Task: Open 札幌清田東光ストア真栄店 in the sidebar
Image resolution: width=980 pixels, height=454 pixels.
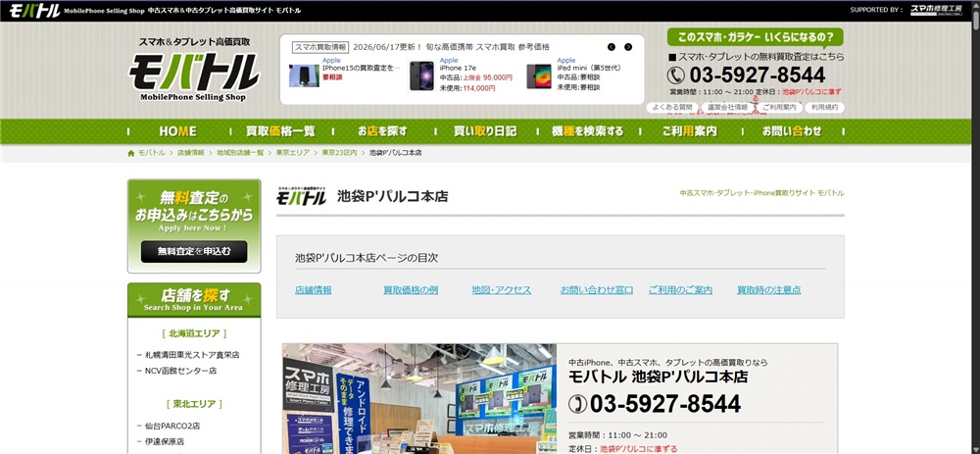Action: pyautogui.click(x=192, y=355)
